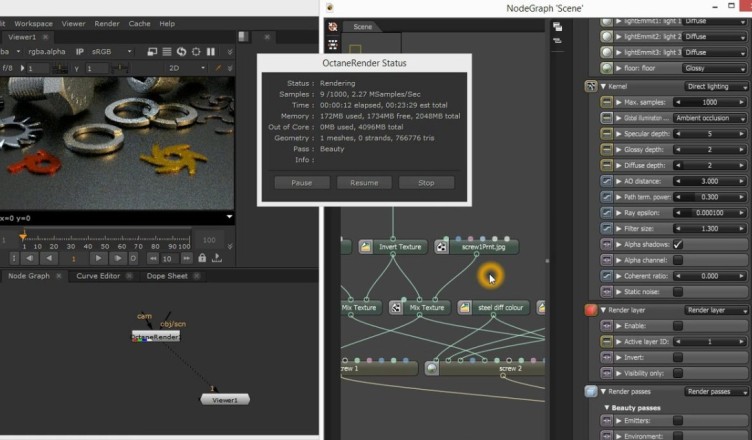This screenshot has width=752, height=440.
Task: Click the screw1Prnt.jpg image node icon
Action: 441,247
